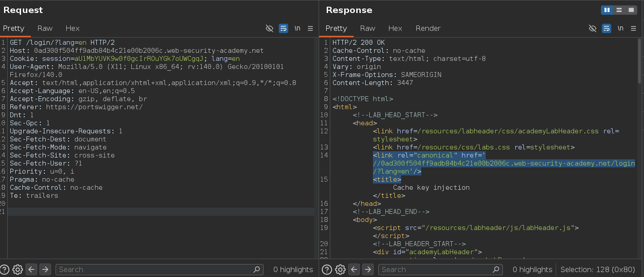This screenshot has width=644, height=277.
Task: Toggle \n non-printable chars in Response panel
Action: coord(620,28)
